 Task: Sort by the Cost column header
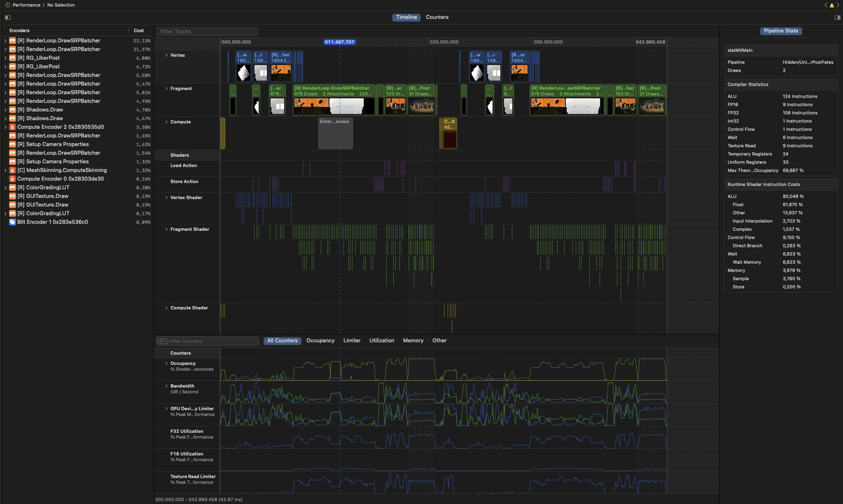tap(139, 30)
